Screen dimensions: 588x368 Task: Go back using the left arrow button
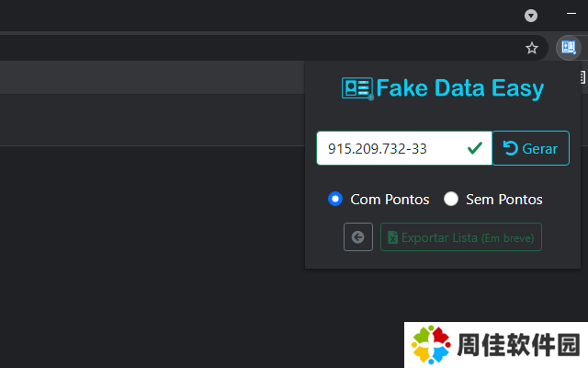click(358, 237)
